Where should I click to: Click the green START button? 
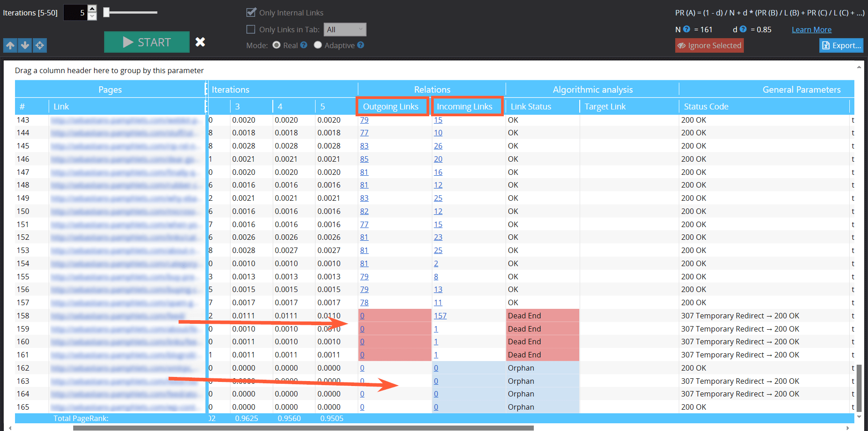[x=147, y=42]
